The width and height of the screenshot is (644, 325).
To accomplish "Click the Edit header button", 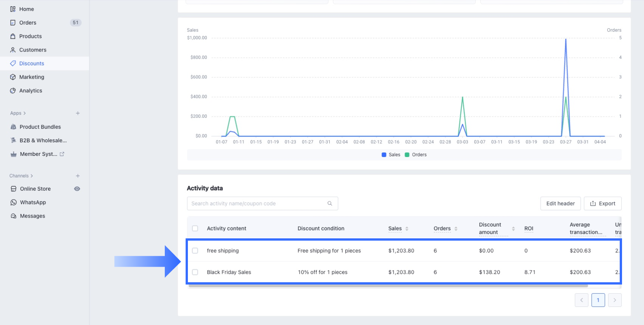I will (x=560, y=204).
